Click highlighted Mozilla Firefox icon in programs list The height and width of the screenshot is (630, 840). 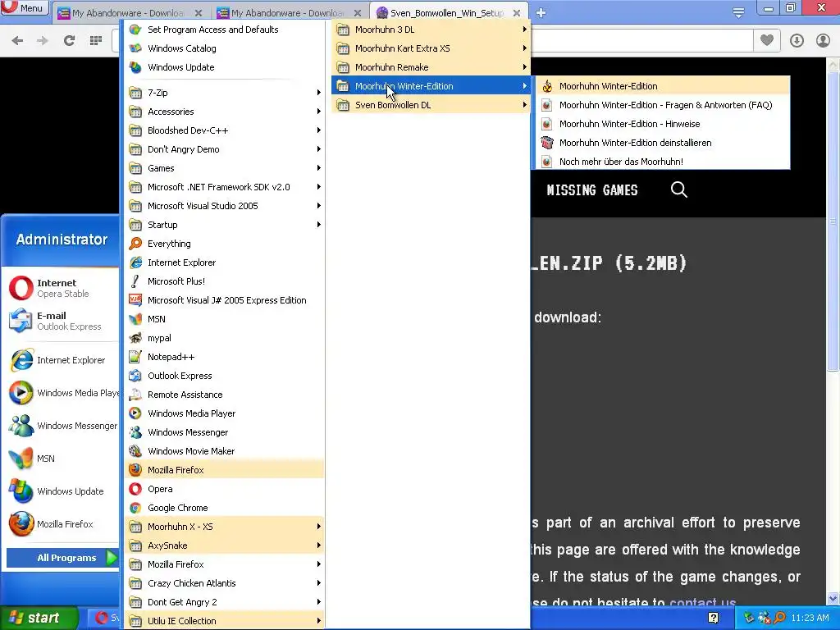pyautogui.click(x=135, y=470)
